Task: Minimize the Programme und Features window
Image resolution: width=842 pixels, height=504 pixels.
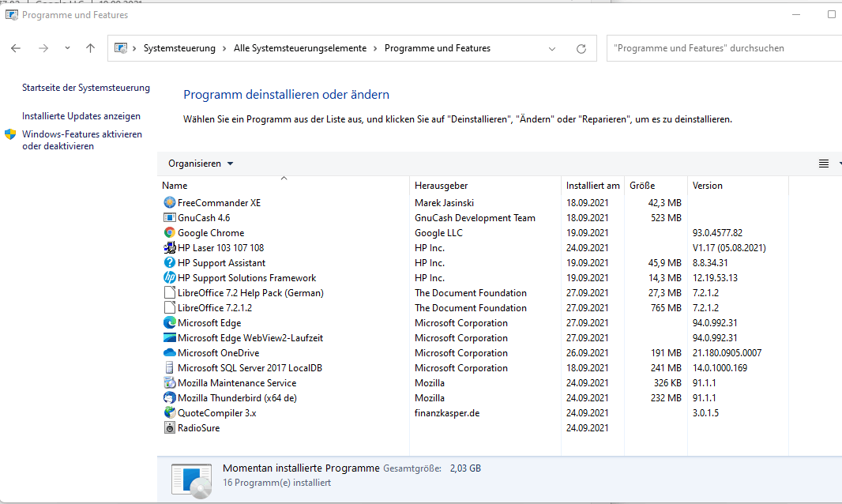Action: pyautogui.click(x=796, y=14)
